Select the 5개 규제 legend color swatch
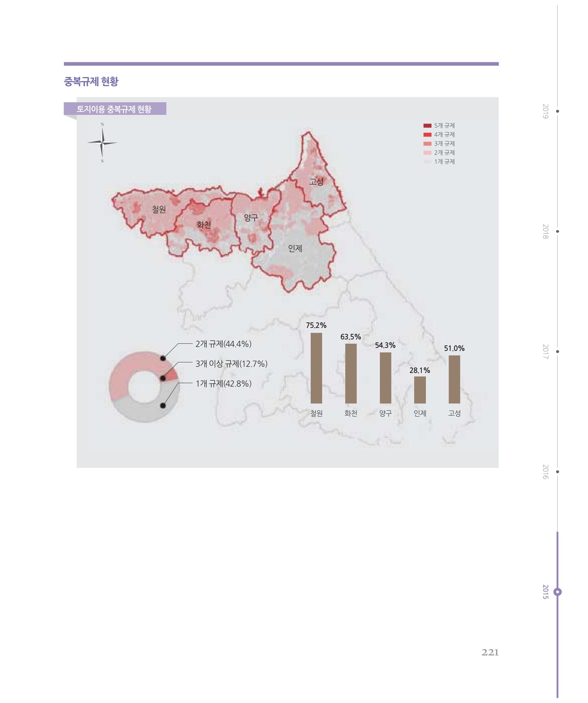This screenshot has width=588, height=703. 427,126
